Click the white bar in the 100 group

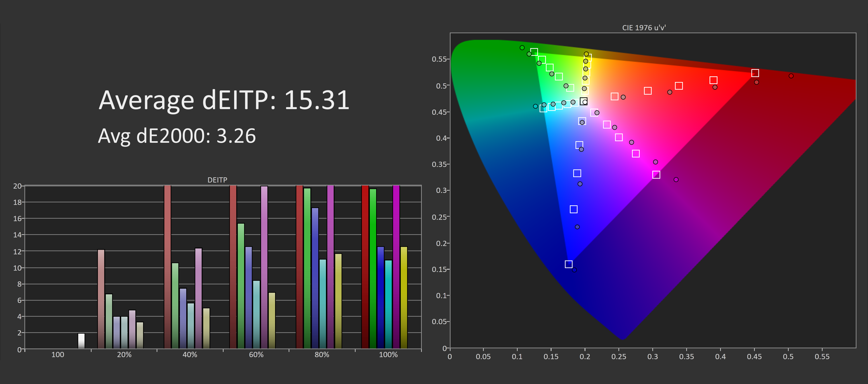(x=81, y=341)
